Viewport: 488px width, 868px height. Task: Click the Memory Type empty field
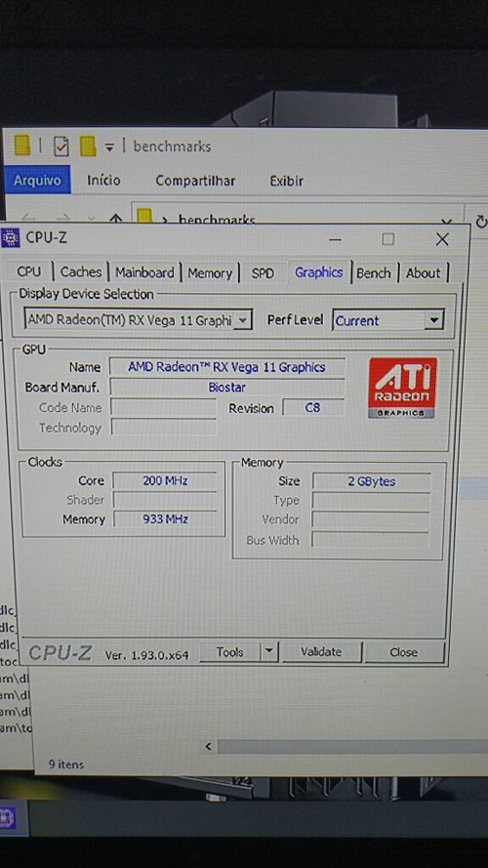coord(371,501)
